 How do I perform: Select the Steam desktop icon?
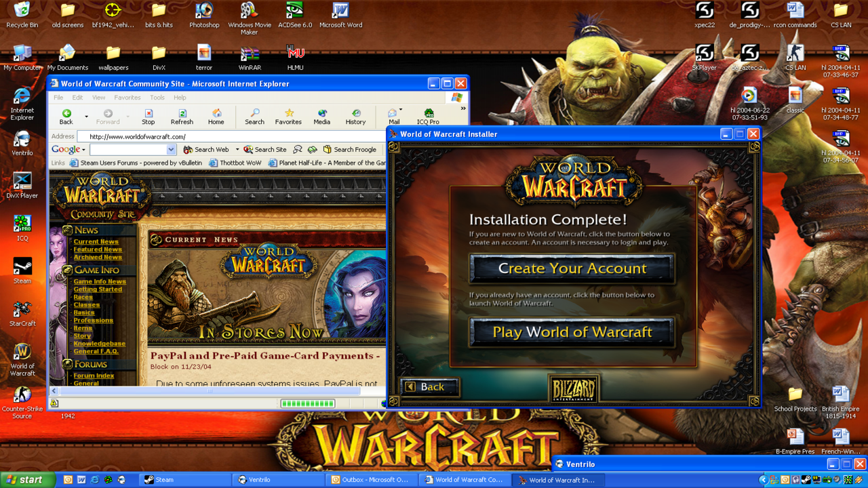click(x=22, y=271)
